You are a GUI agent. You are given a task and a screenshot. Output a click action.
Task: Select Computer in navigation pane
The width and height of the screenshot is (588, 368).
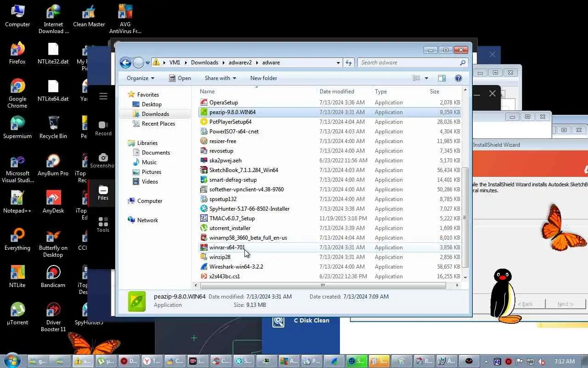[x=150, y=201]
